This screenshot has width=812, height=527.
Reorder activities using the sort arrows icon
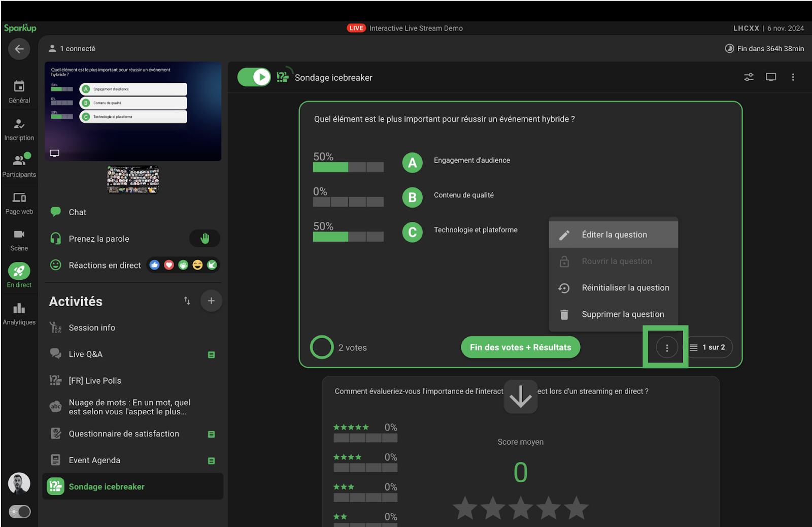[187, 301]
